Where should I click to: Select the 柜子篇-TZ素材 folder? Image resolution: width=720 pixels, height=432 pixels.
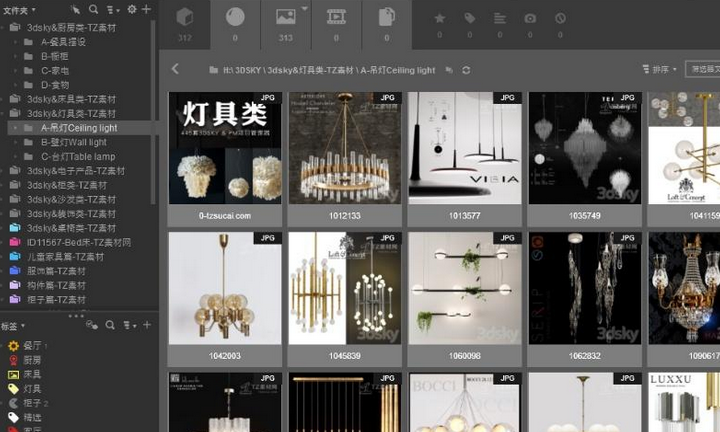tap(56, 299)
